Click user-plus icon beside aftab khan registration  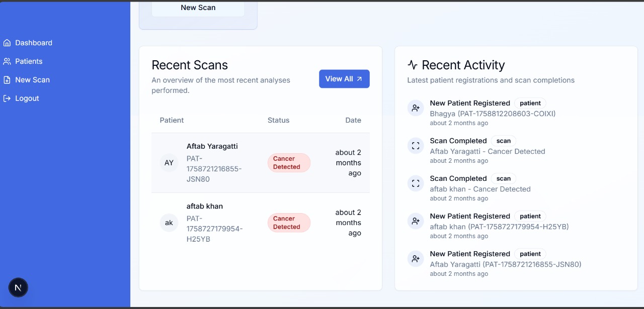[x=416, y=221]
